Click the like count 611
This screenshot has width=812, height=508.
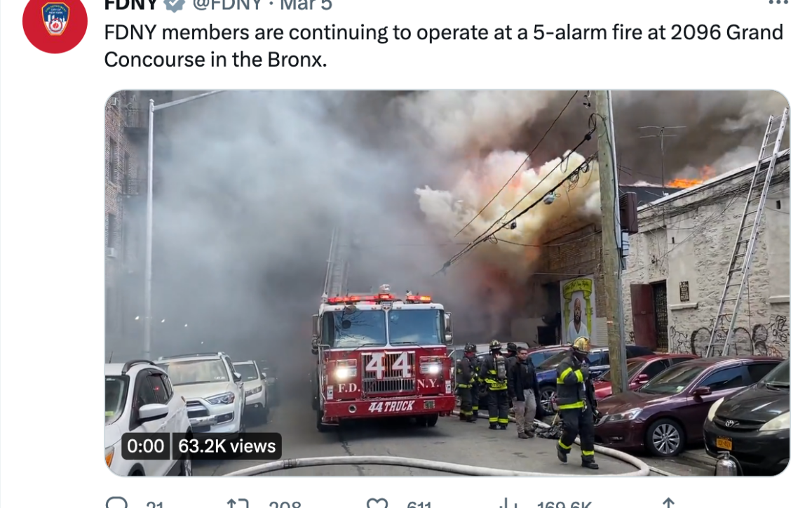(419, 504)
